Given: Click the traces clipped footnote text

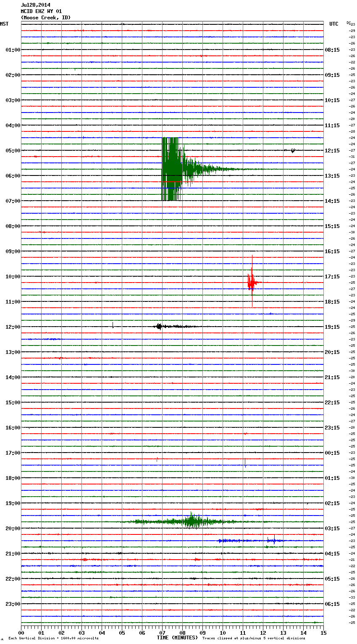Looking at the screenshot, I should click(x=254, y=639).
